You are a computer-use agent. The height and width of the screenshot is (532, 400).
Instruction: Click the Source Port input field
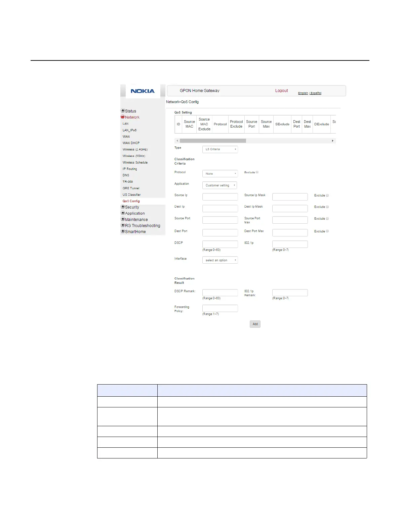[x=220, y=220]
